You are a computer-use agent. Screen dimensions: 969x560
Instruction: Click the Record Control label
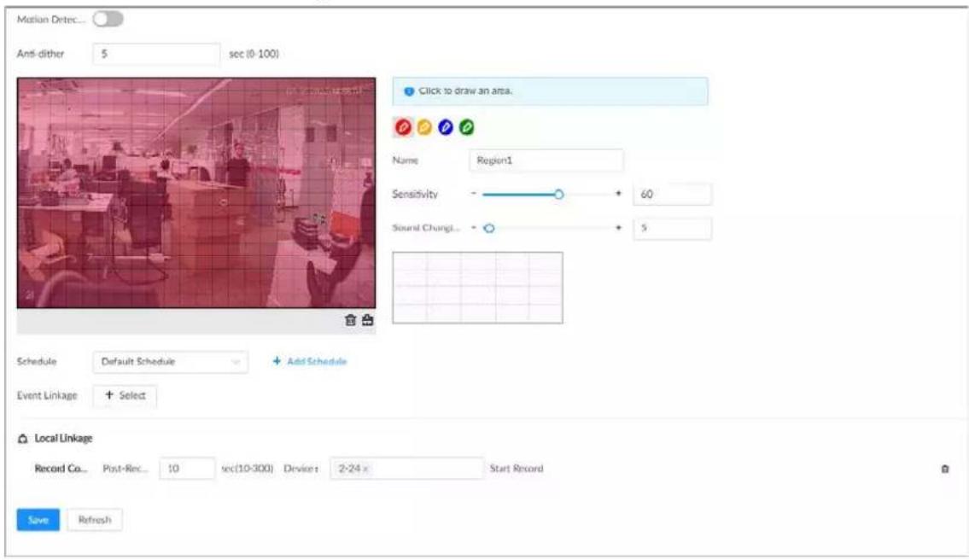[61, 469]
